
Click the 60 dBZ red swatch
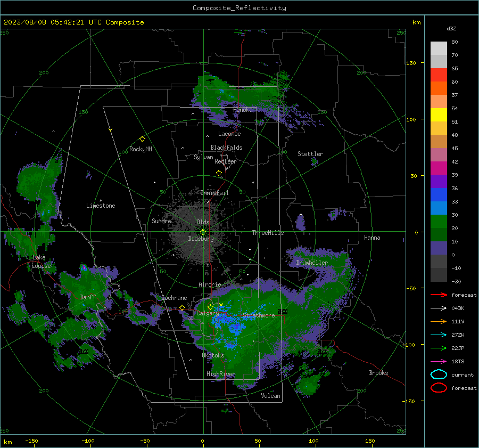pos(439,75)
